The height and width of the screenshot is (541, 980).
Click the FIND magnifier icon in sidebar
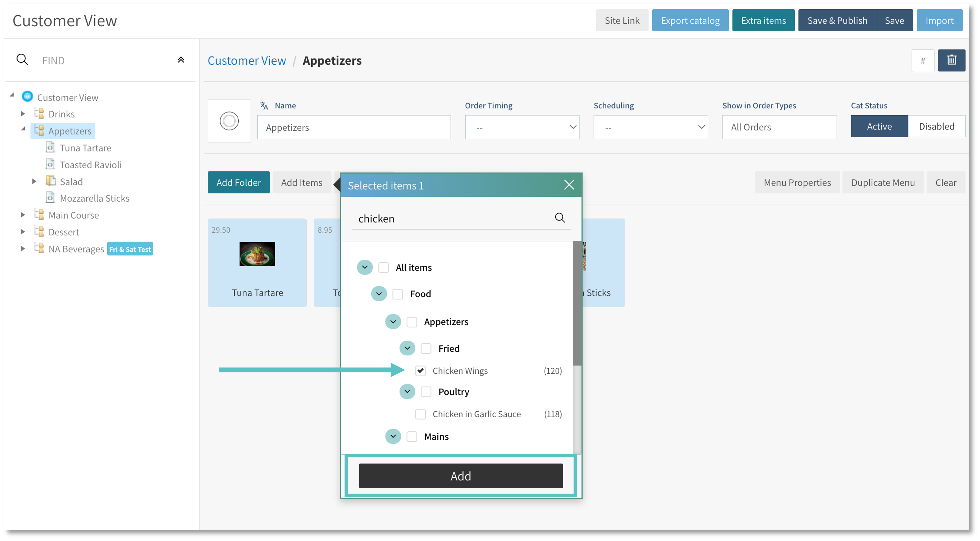point(22,60)
